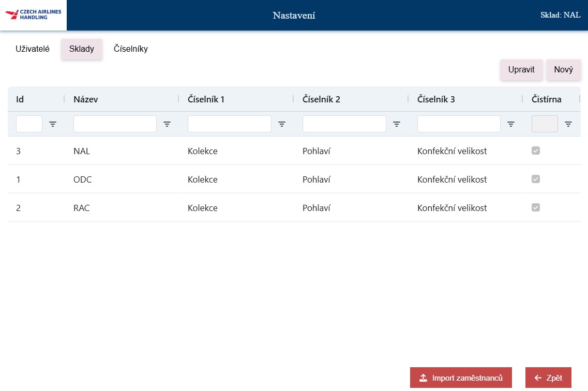Open the Název column filter menu icon
588x391 pixels.
pyautogui.click(x=167, y=124)
